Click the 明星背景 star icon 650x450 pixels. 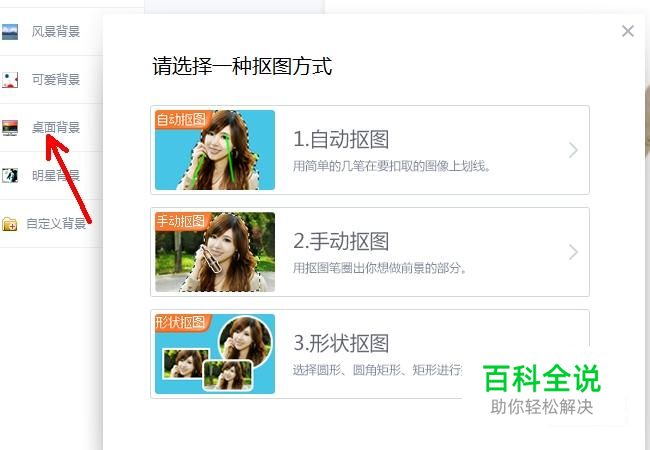[10, 176]
